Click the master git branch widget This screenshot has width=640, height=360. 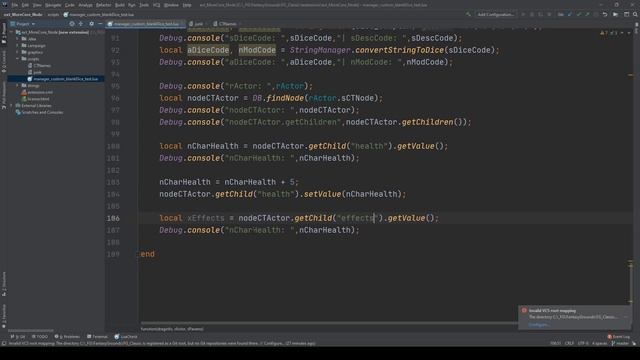pos(620,343)
